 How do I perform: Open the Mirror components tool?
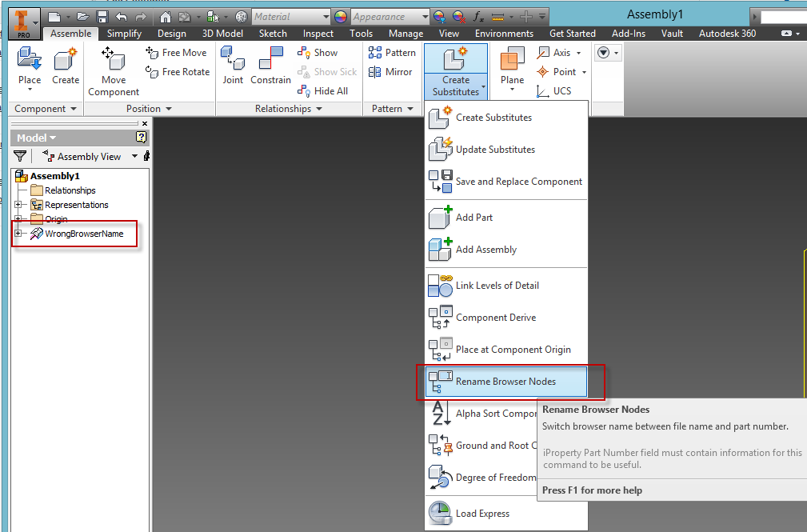[392, 71]
